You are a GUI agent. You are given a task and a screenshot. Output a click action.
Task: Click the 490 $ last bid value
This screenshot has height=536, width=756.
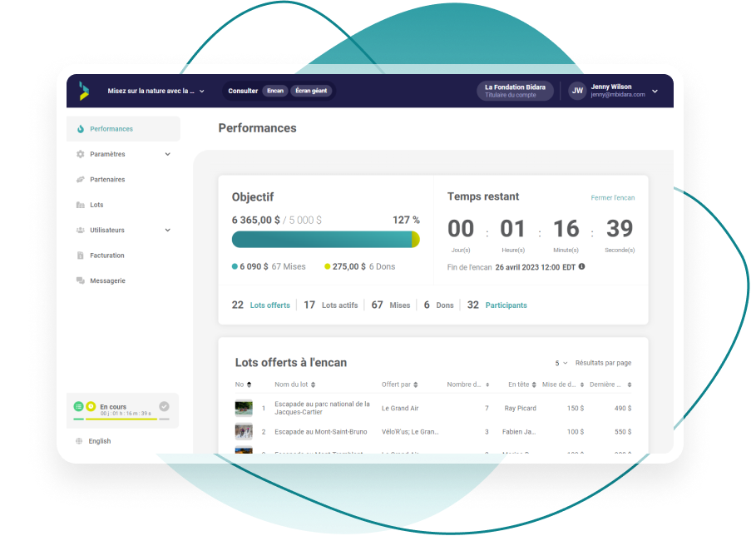click(623, 408)
